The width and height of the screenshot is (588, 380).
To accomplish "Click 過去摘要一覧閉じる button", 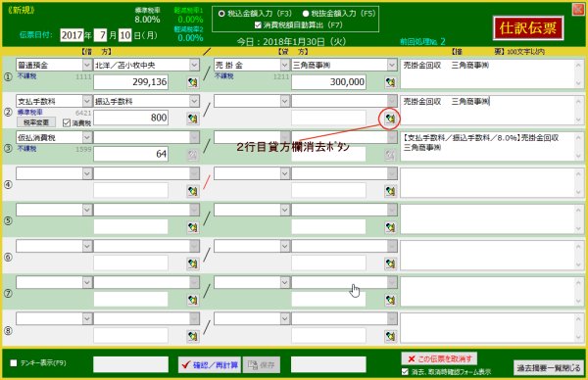I will (x=548, y=368).
